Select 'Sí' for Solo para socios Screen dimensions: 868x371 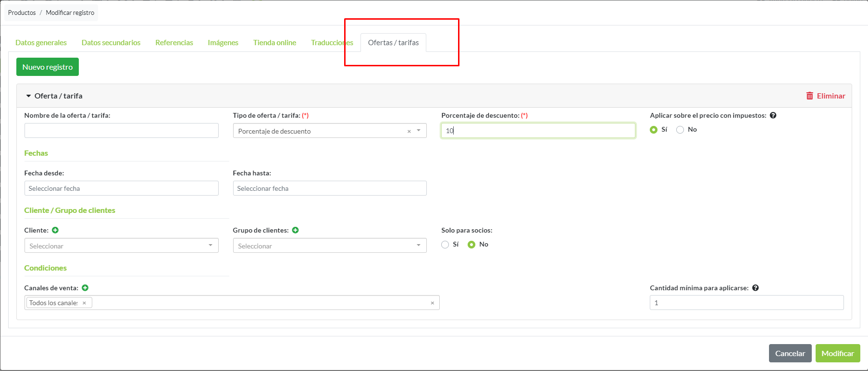445,245
